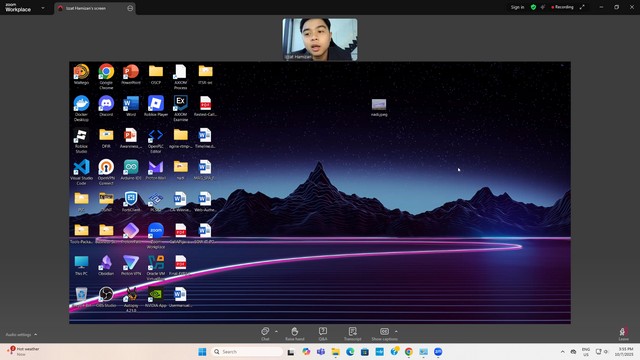
Task: Click the Sign in button
Action: tap(517, 7)
